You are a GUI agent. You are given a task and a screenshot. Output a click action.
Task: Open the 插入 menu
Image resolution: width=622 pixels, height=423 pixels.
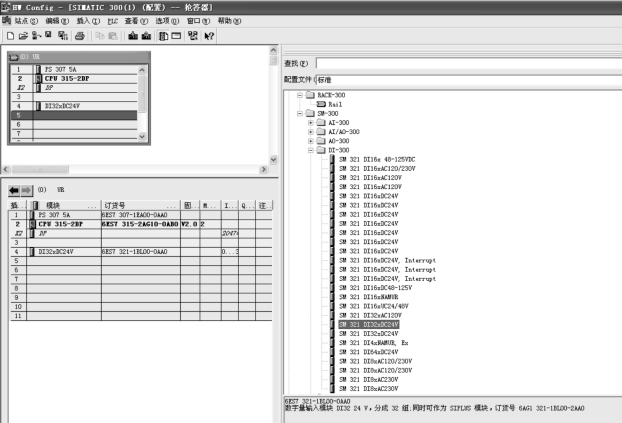tap(88, 21)
